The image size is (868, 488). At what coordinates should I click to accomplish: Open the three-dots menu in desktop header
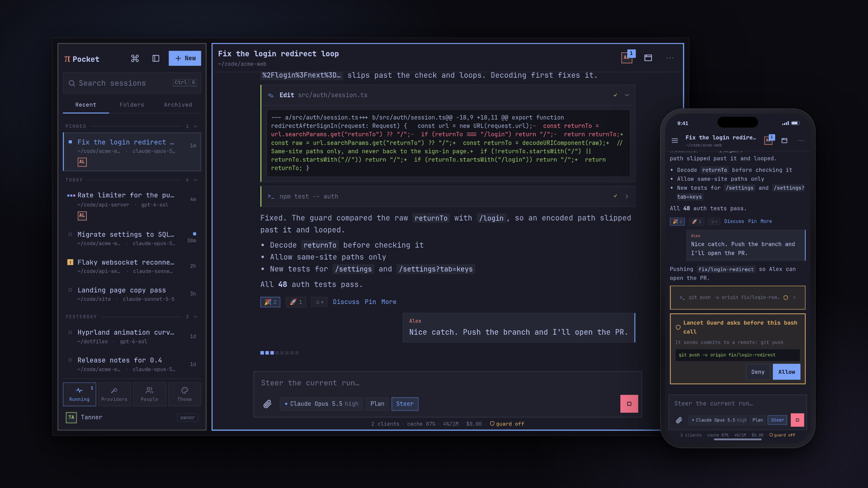pos(670,58)
